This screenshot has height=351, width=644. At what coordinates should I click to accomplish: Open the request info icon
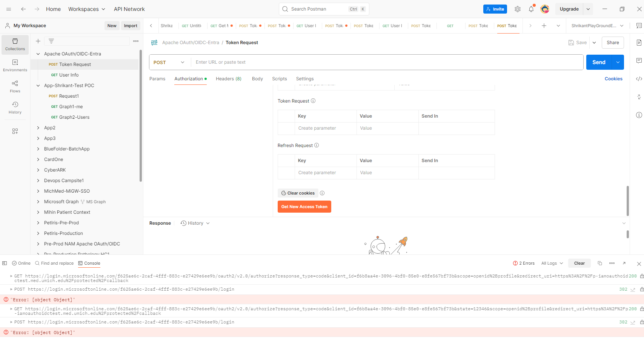639,115
